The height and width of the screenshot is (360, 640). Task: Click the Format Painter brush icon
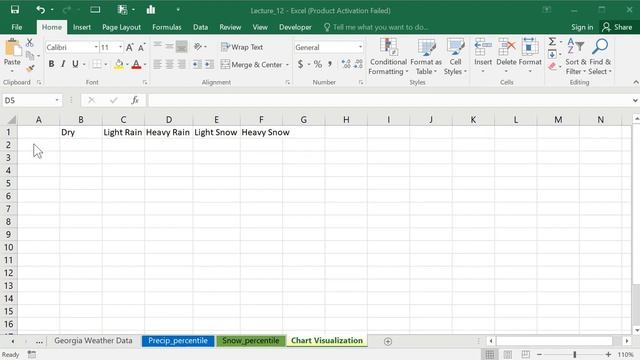point(30,69)
